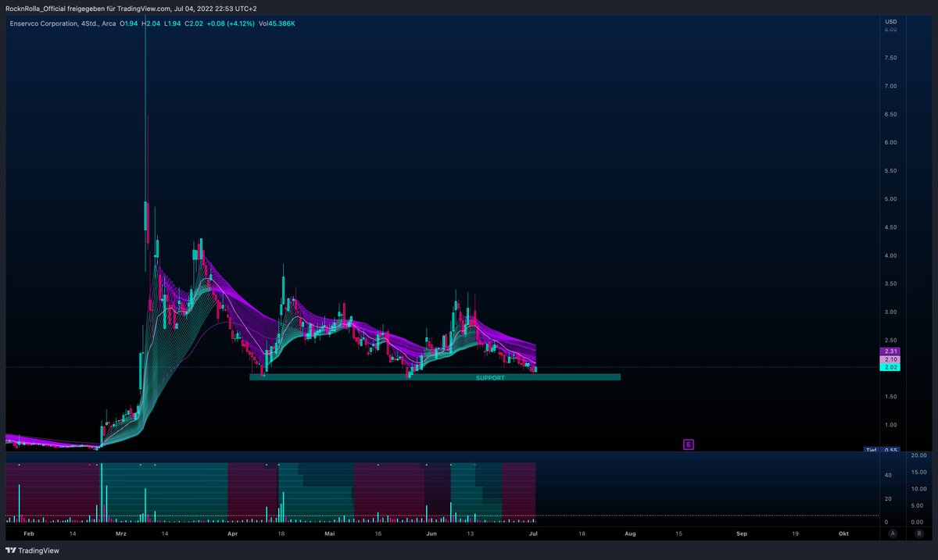Click the 2.31 purple price tag
938x560 pixels.
point(890,351)
